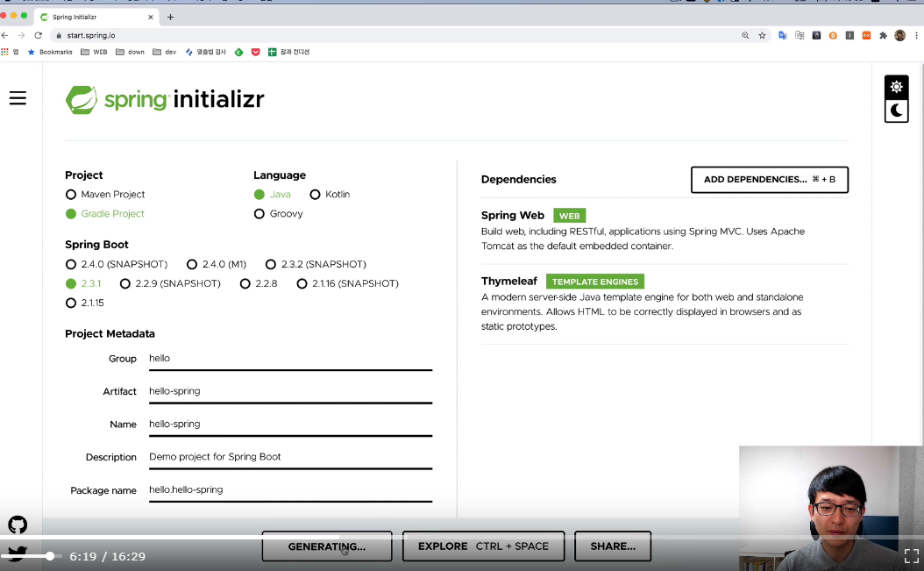Open the orange circular extension icon
The height and width of the screenshot is (571, 924).
pos(833,35)
